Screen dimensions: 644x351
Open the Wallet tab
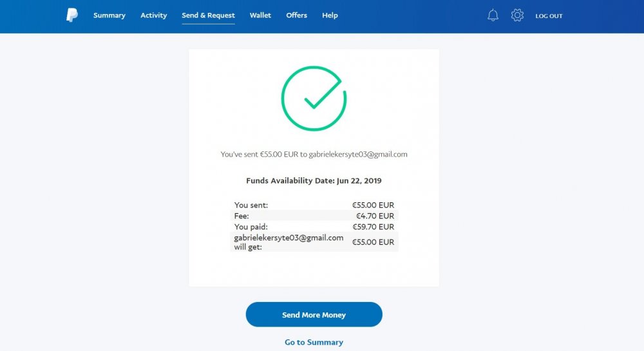260,15
